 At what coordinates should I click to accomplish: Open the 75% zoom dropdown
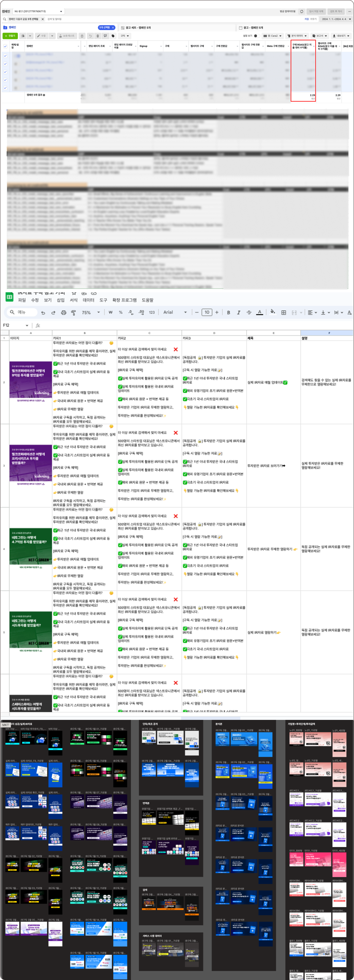pyautogui.click(x=90, y=312)
